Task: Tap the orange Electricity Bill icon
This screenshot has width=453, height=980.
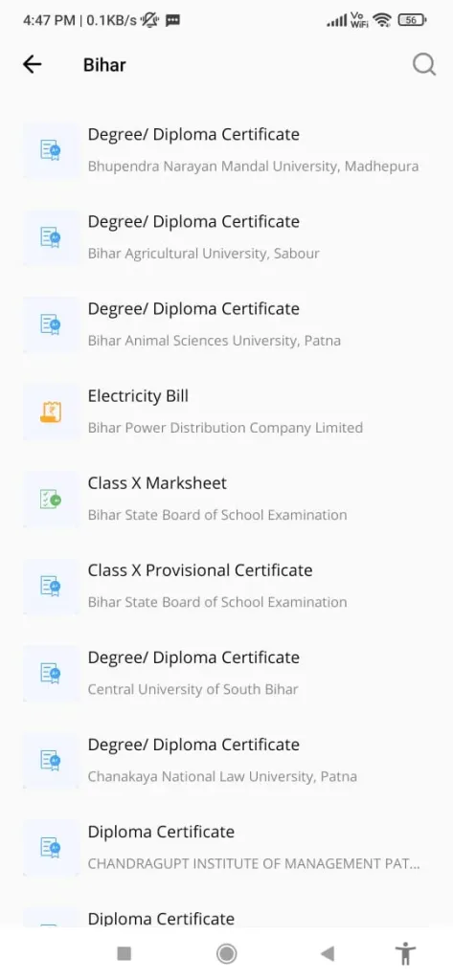Action: [51, 412]
